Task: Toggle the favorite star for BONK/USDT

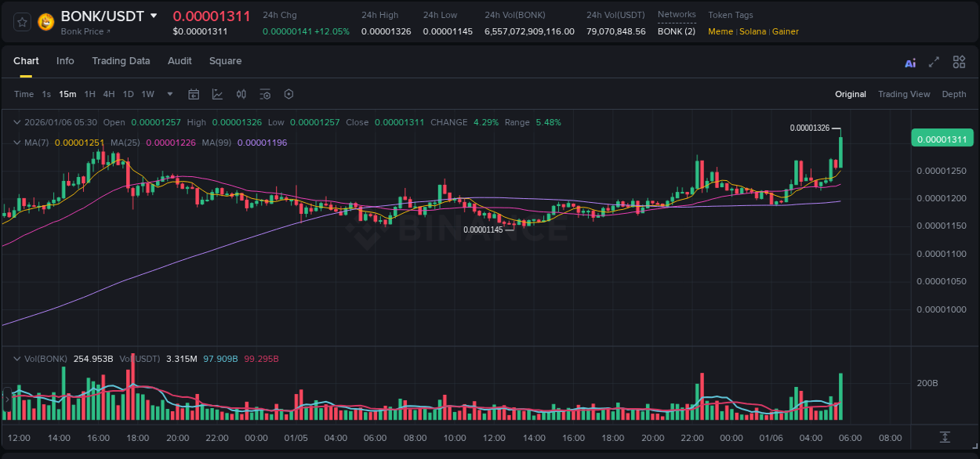Action: pyautogui.click(x=21, y=22)
